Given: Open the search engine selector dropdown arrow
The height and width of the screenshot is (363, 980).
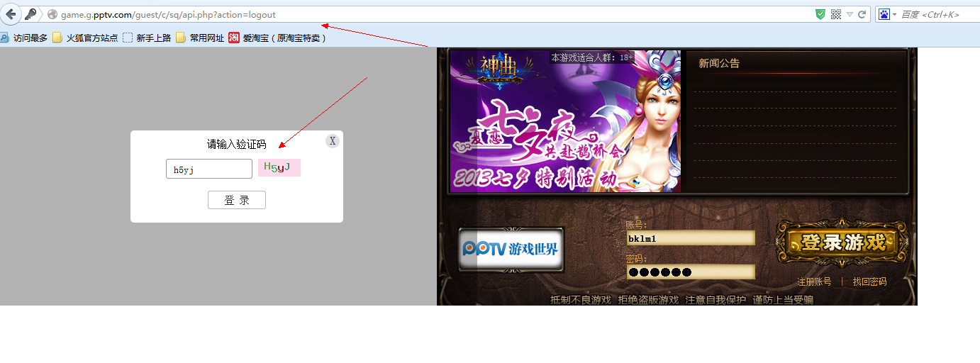Looking at the screenshot, I should (x=895, y=15).
